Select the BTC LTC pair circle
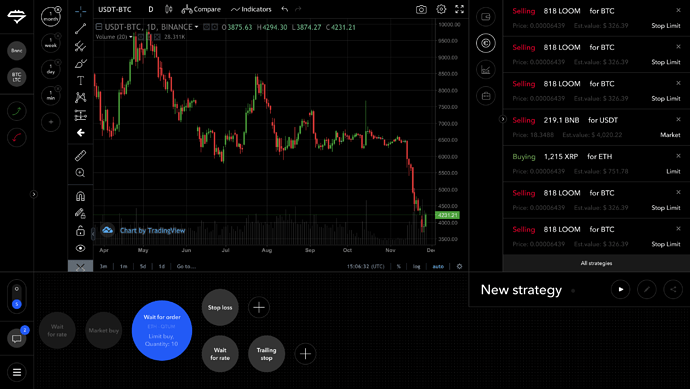This screenshot has height=389, width=690. tap(17, 77)
